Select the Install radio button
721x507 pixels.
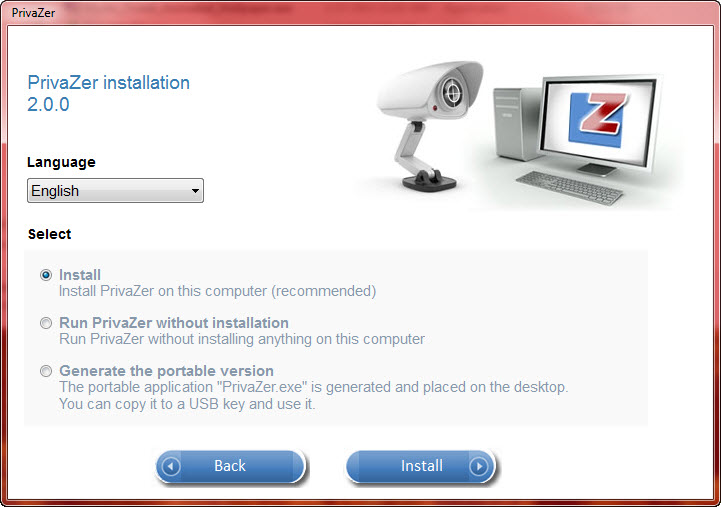(46, 275)
